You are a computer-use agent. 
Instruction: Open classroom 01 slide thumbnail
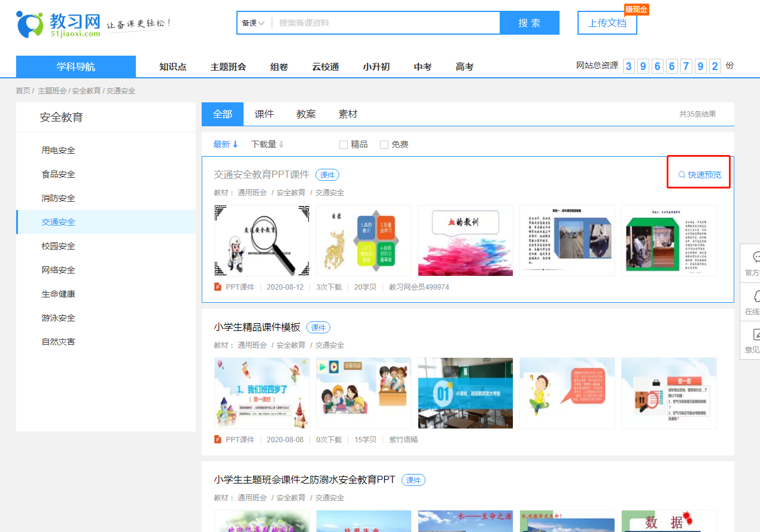click(466, 393)
